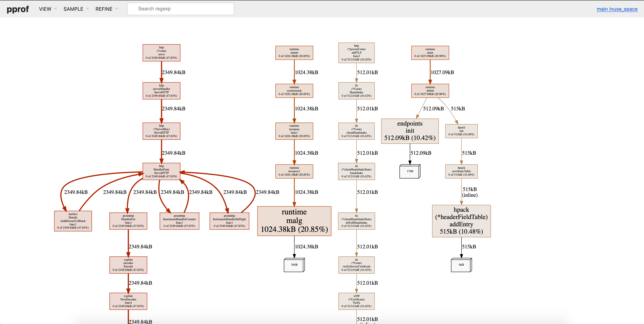This screenshot has width=644, height=324.
Task: Select the metrics Details middlewareCallback node
Action: 73,221
